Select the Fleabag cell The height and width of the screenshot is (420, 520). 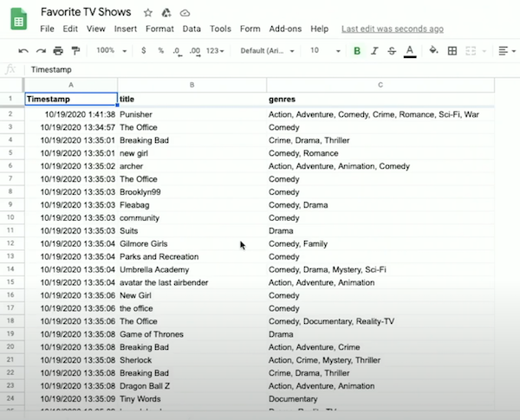pos(192,205)
